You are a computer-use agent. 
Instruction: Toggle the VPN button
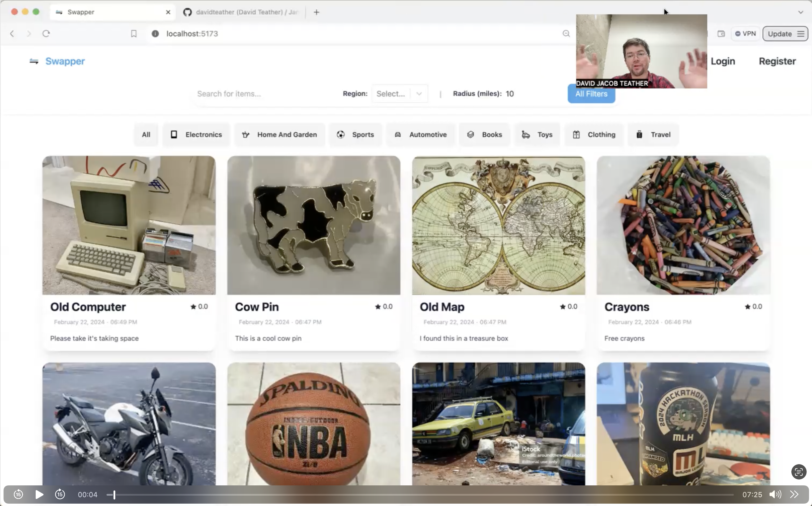pos(745,34)
